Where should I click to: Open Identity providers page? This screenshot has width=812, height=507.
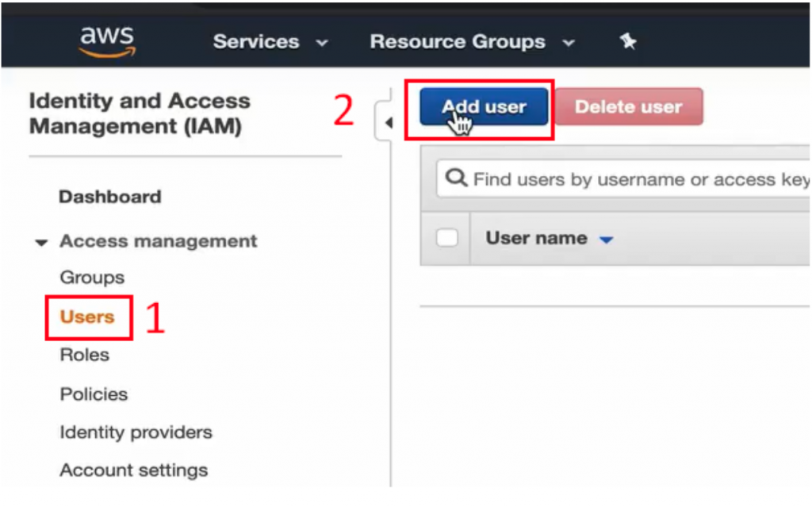click(x=136, y=432)
